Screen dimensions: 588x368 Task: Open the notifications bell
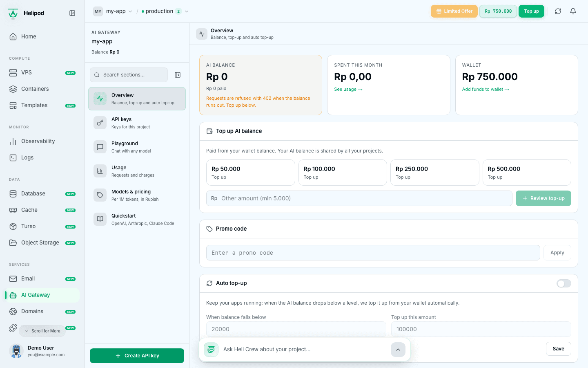click(x=573, y=11)
